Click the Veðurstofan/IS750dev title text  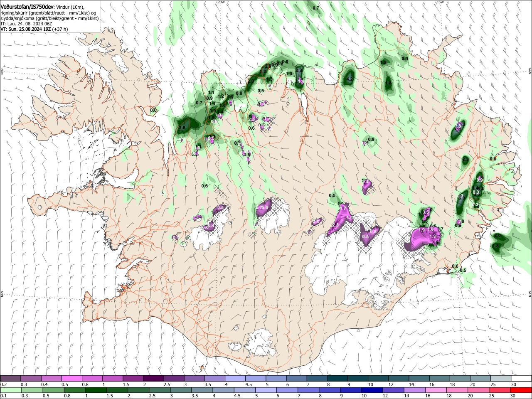(27, 7)
